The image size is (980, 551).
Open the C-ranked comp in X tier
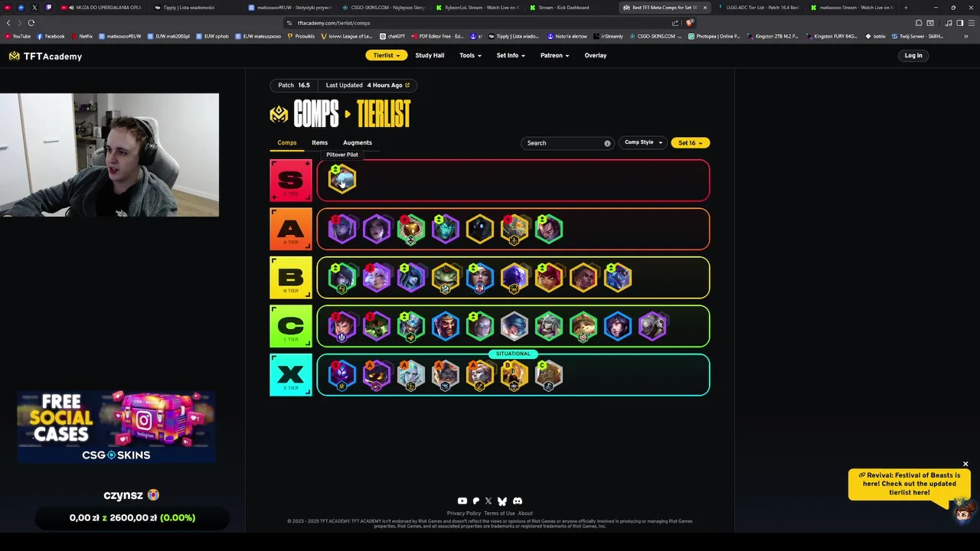pyautogui.click(x=549, y=375)
